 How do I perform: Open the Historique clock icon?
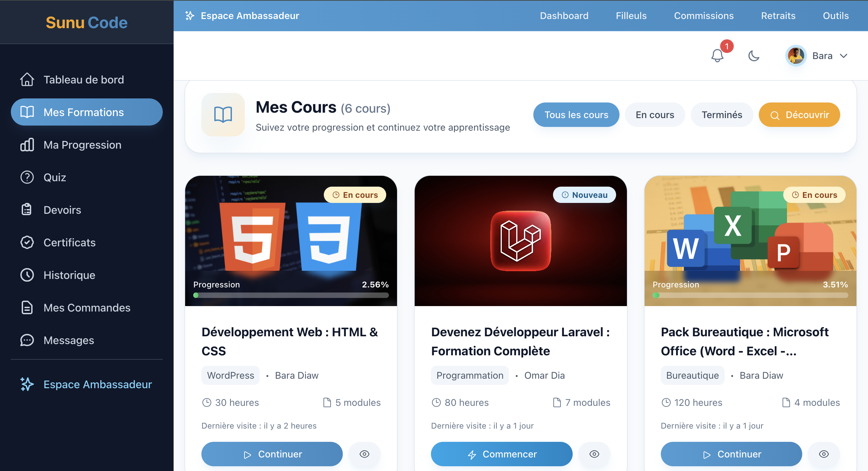[x=27, y=275]
